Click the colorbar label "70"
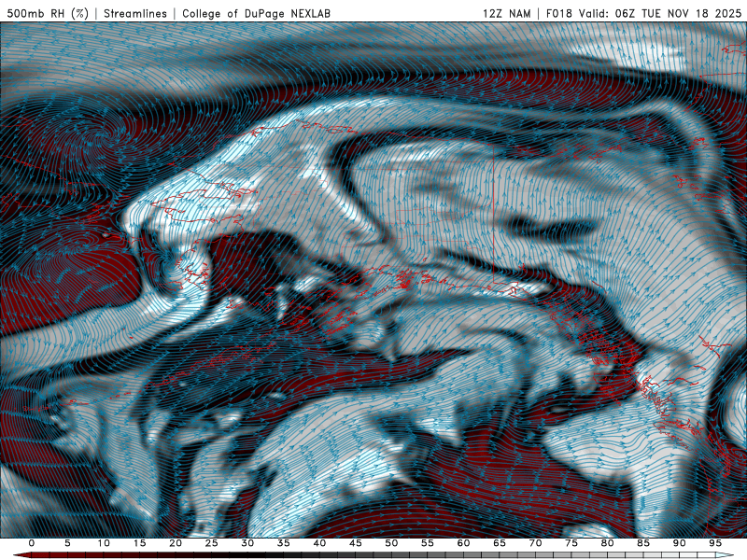Image resolution: width=747 pixels, height=560 pixels. click(535, 543)
